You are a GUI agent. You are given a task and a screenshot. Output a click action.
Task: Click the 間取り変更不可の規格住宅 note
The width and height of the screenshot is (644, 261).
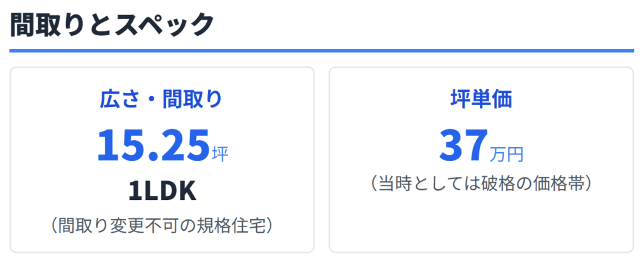pyautogui.click(x=162, y=224)
